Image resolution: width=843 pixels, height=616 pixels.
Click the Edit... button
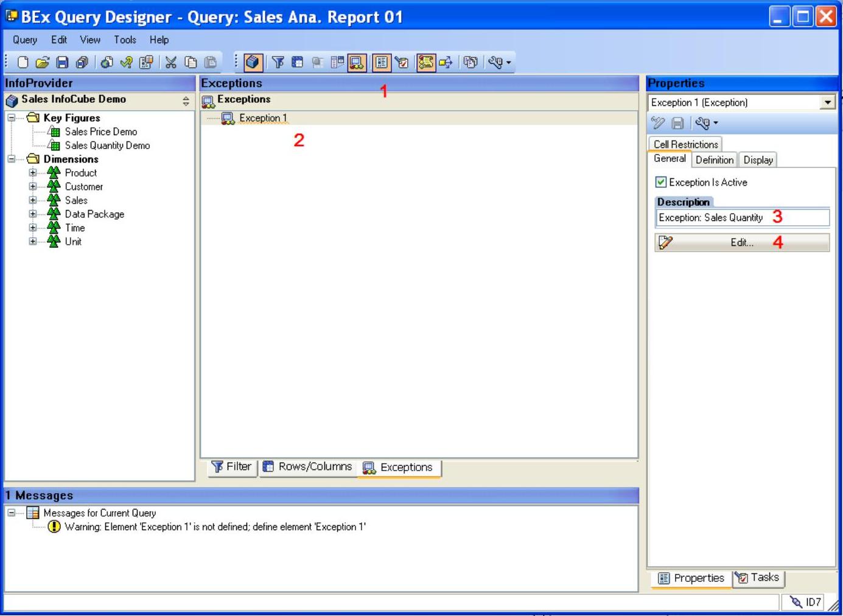(x=741, y=242)
